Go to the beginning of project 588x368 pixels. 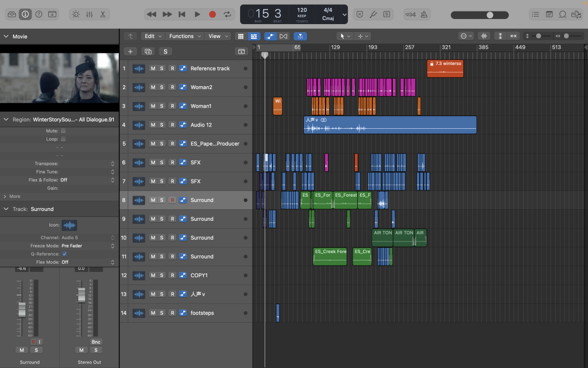click(x=182, y=14)
